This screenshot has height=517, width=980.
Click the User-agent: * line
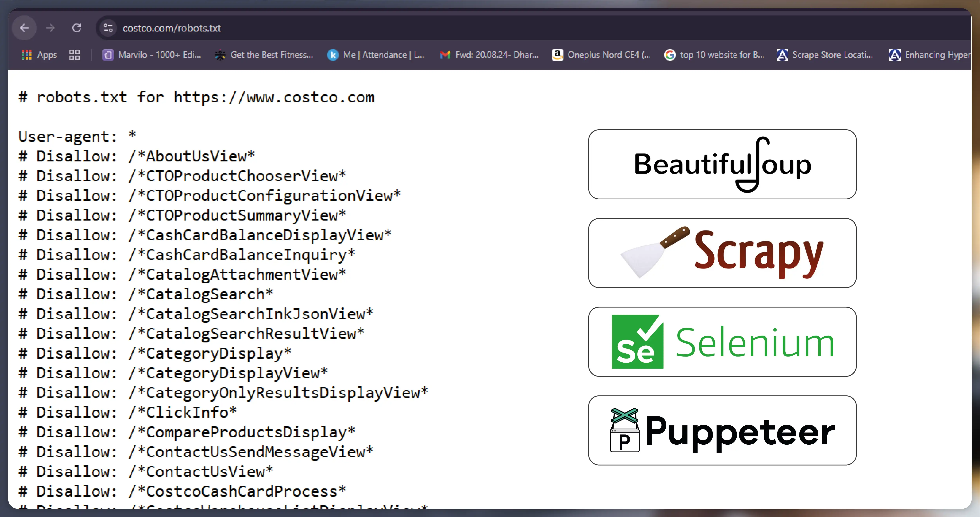77,137
